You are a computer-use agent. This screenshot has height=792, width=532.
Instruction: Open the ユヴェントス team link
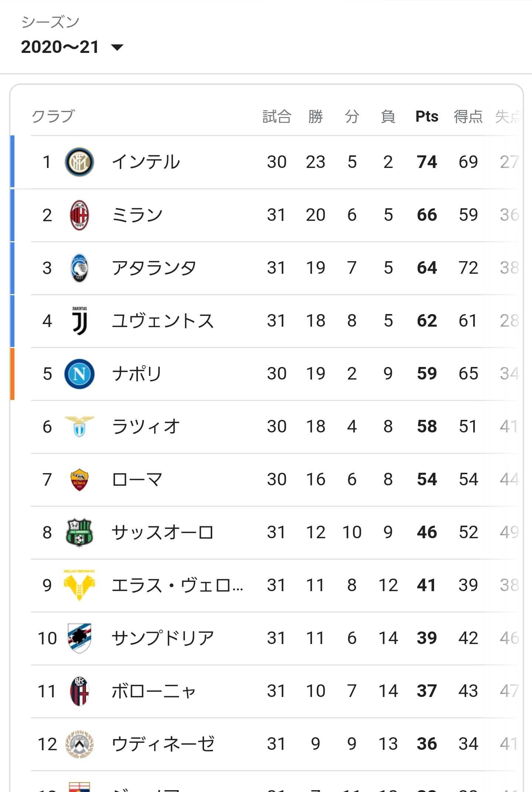163,321
